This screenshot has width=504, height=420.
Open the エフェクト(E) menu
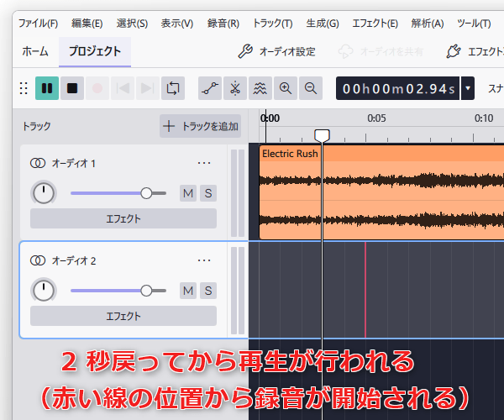tap(375, 24)
